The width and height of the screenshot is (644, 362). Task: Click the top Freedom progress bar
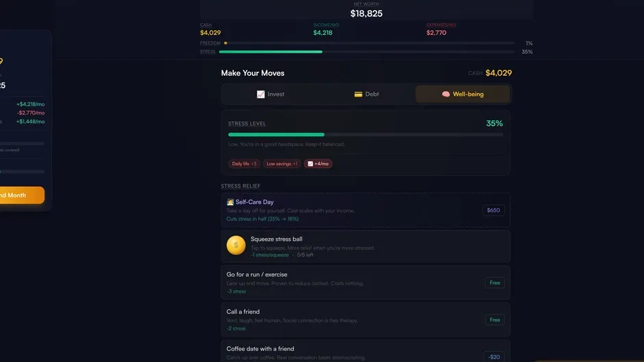(369, 43)
